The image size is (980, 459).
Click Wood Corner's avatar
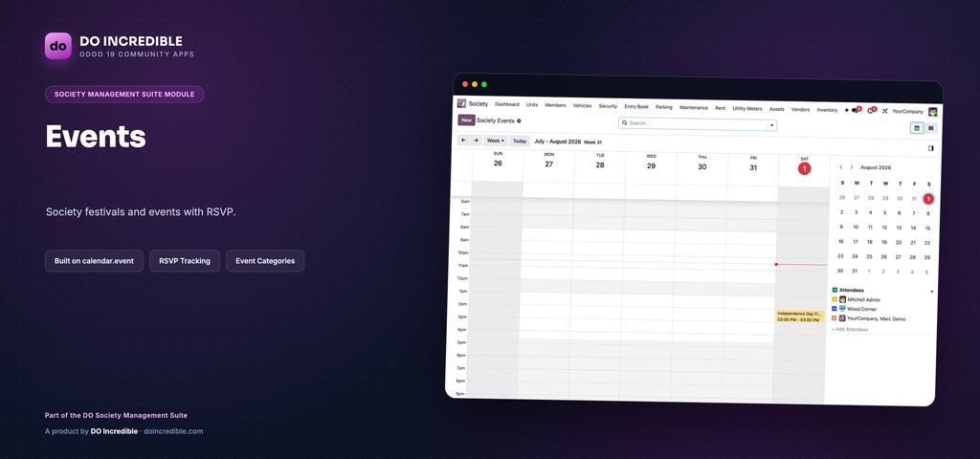click(x=842, y=309)
